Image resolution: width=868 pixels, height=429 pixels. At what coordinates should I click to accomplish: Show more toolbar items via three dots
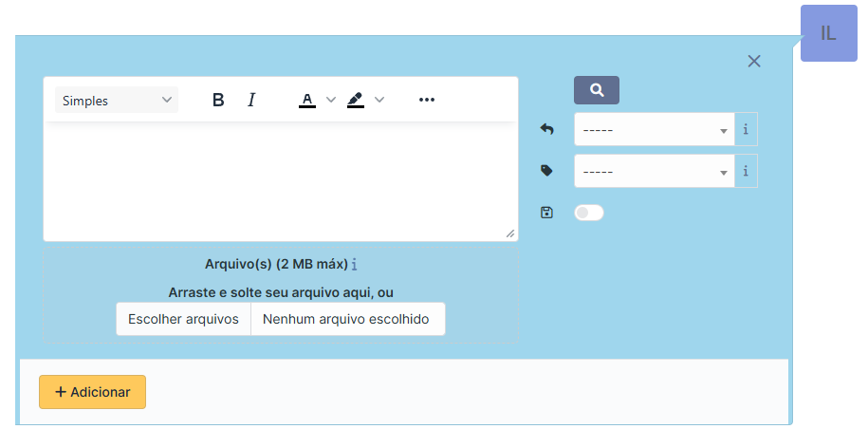click(x=427, y=100)
